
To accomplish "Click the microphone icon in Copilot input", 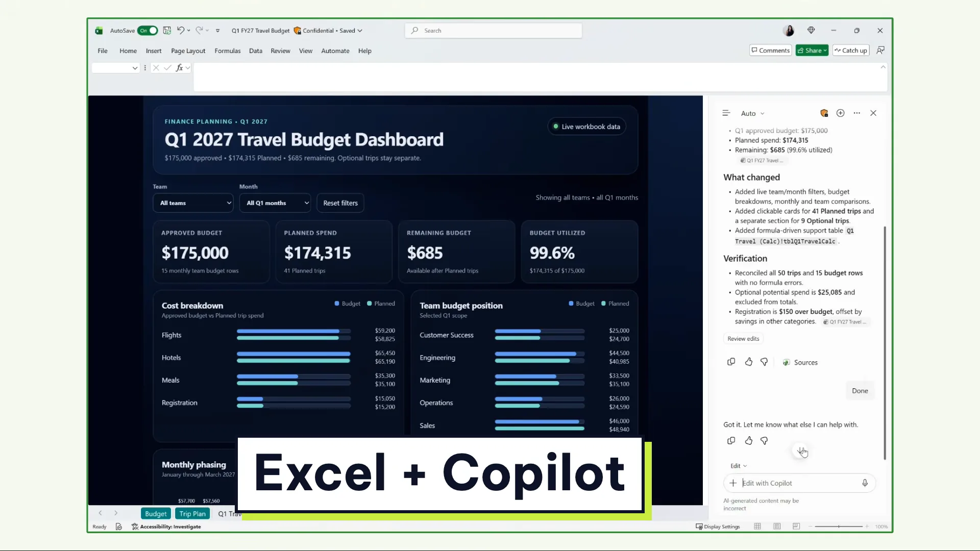I will 865,483.
